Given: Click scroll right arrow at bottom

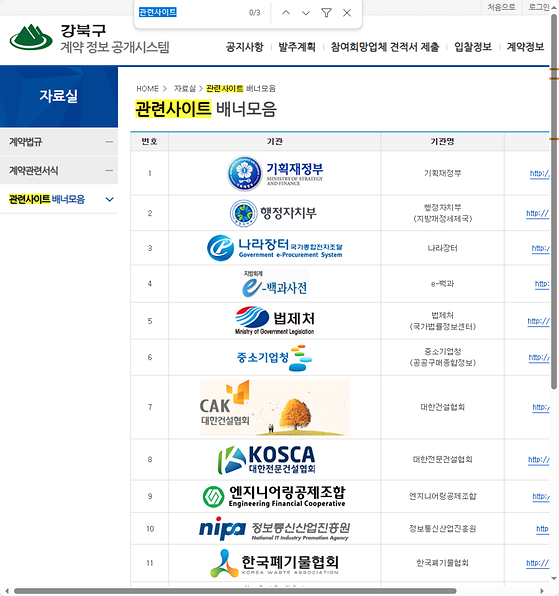Looking at the screenshot, I should pos(542,591).
